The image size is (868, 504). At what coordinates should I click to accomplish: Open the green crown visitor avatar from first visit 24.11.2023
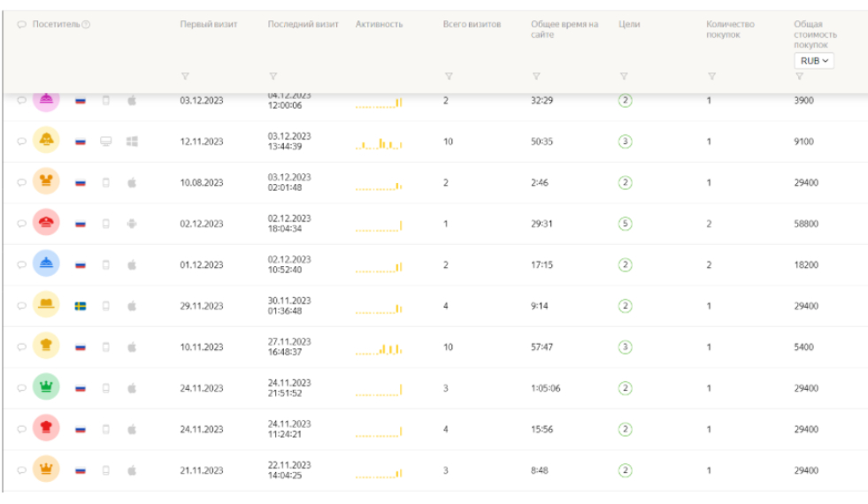pyautogui.click(x=46, y=388)
